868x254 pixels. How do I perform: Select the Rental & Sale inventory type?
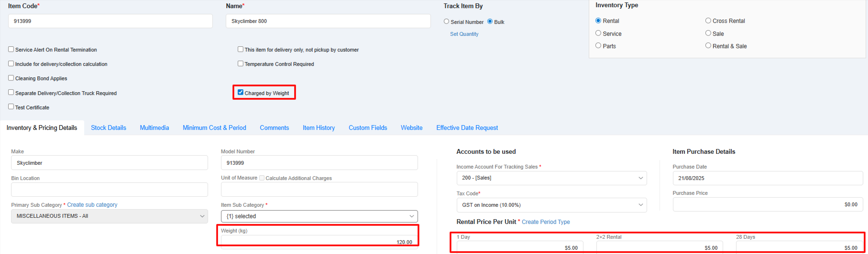708,46
